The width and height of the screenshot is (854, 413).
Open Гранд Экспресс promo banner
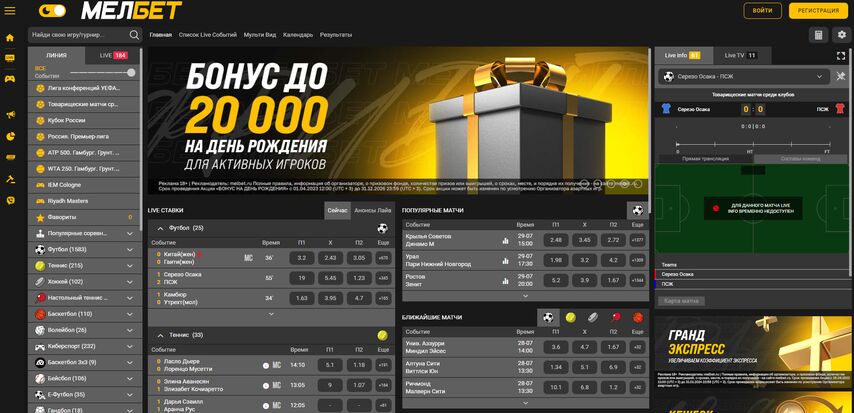click(753, 351)
